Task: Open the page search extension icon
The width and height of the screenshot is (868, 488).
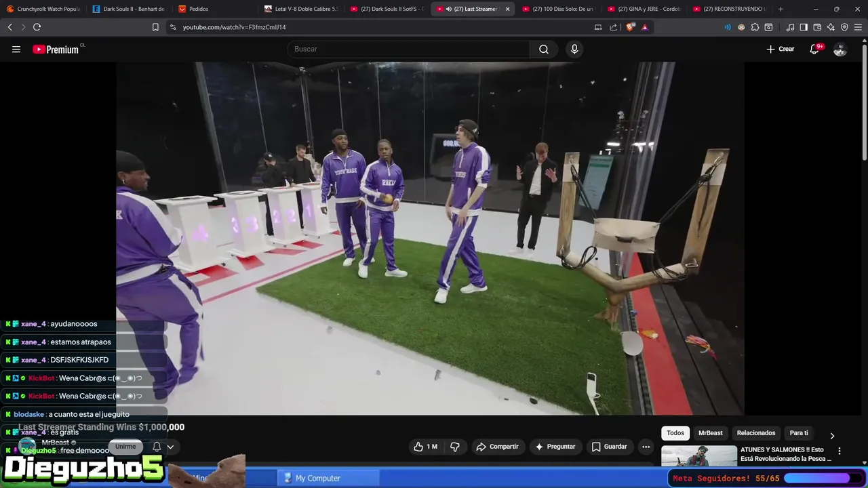Action: click(768, 27)
